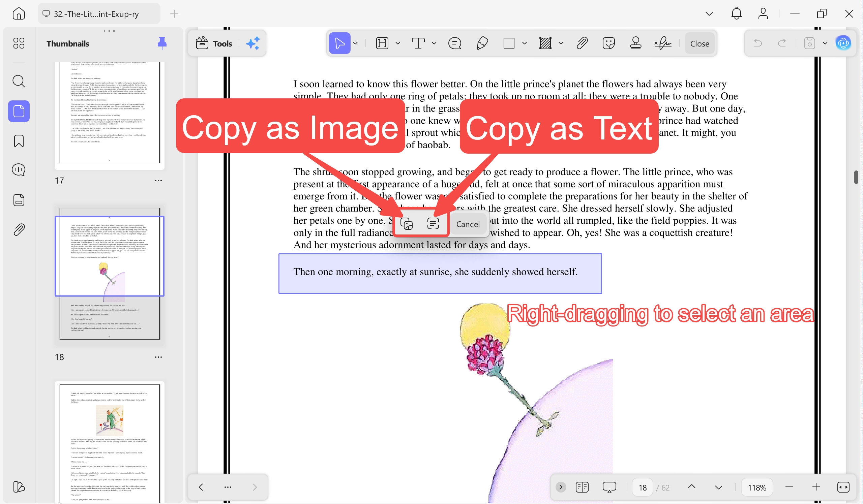Collapse the bottom page toolbar
Viewport: 863px width, 504px height.
561,487
